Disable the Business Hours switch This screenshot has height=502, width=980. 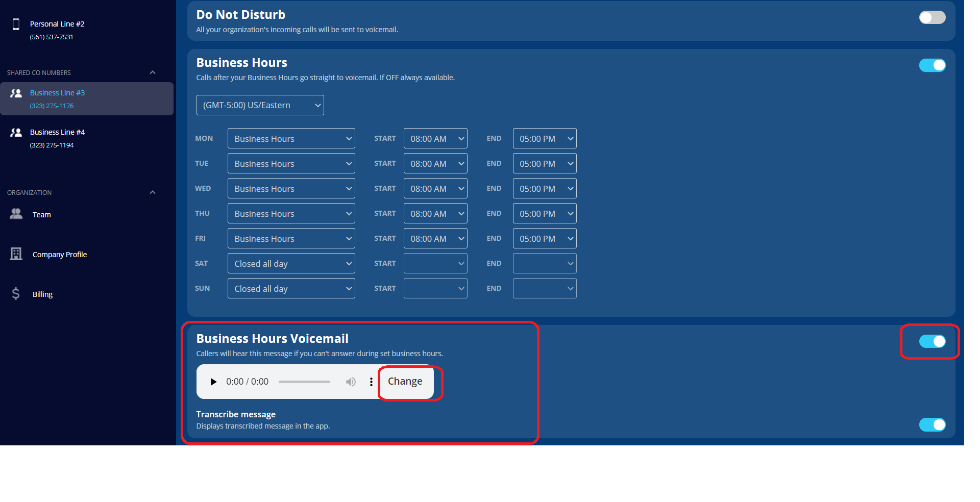coord(932,65)
